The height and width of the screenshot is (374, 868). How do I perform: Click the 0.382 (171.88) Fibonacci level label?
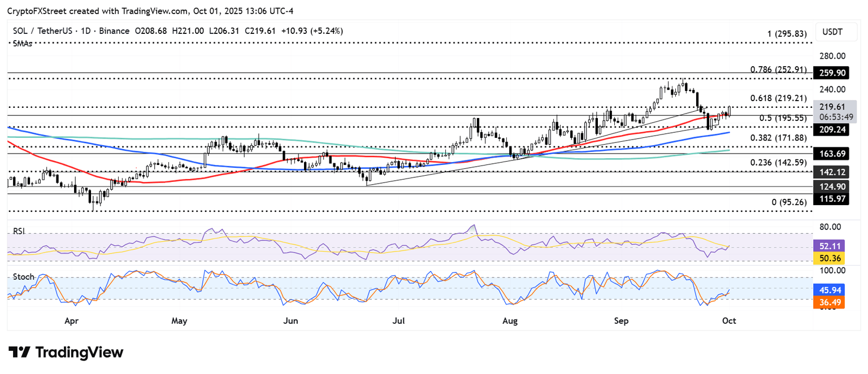click(781, 138)
